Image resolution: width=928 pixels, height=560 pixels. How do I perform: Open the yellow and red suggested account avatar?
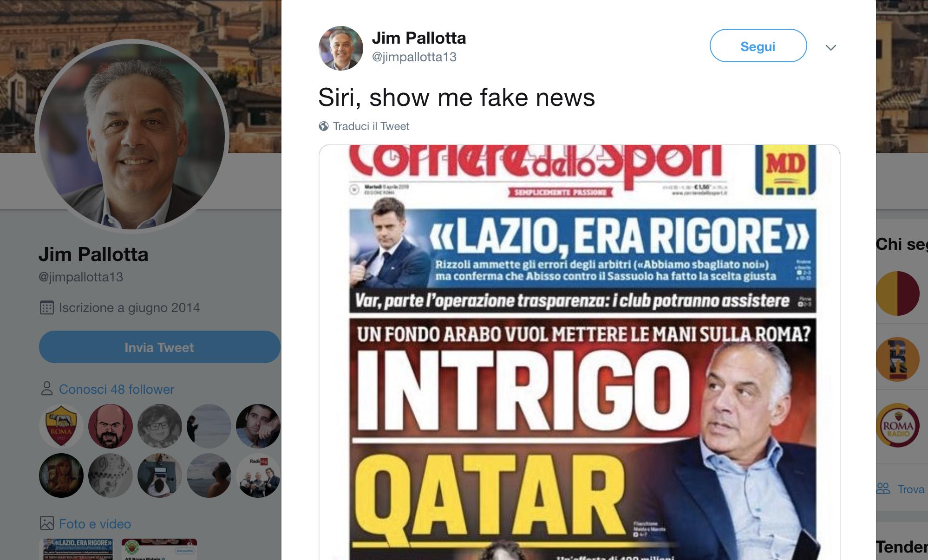[x=897, y=293]
